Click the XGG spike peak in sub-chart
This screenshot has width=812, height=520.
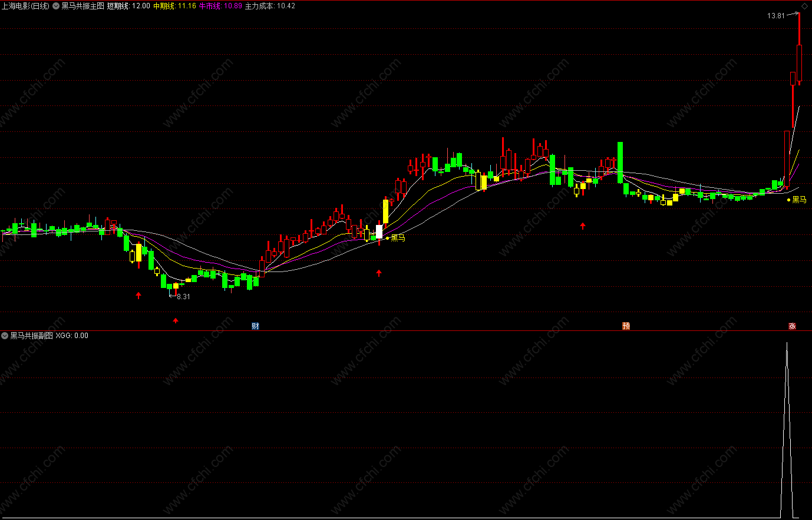click(787, 344)
